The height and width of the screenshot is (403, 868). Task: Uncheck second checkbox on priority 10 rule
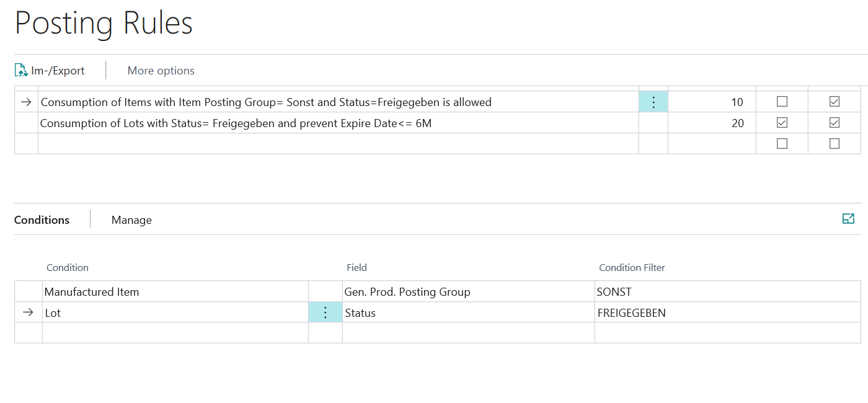click(835, 102)
